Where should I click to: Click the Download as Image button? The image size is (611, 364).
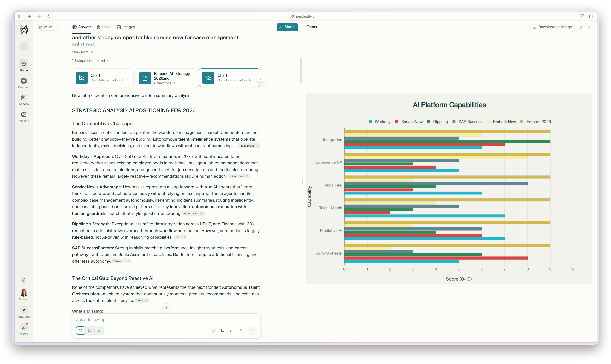tap(552, 27)
